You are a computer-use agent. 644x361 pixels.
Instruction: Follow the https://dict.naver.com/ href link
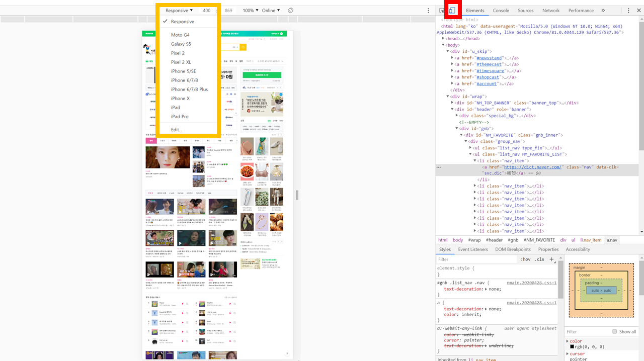coord(532,167)
